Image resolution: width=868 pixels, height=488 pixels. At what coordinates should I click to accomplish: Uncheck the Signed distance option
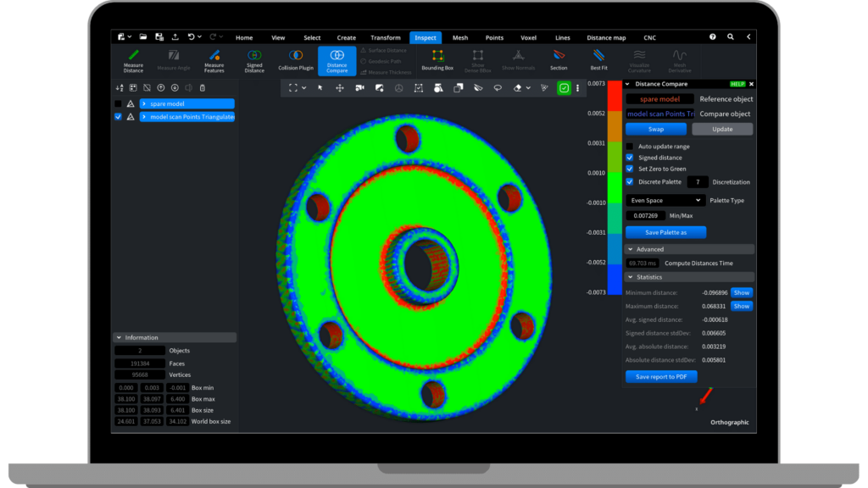[x=630, y=158]
